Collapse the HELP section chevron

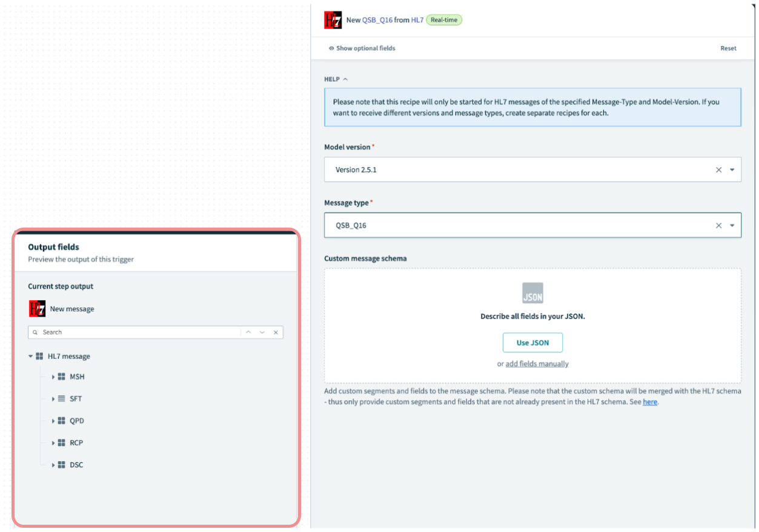click(x=345, y=78)
